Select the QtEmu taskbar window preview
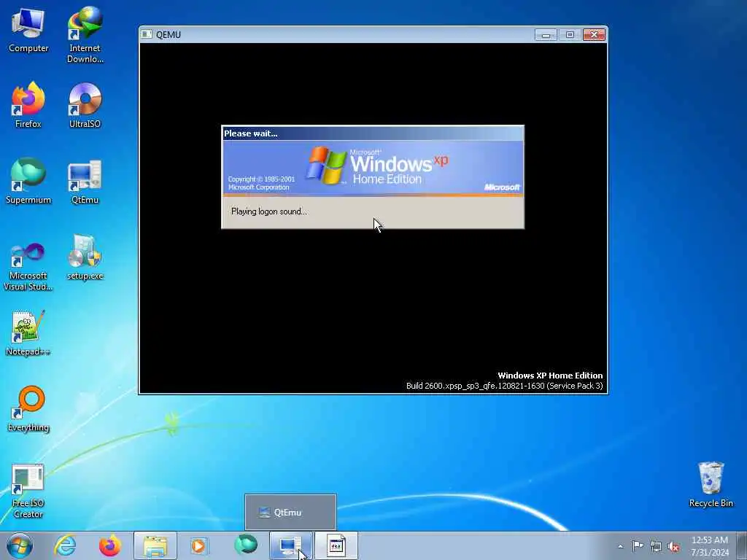747x560 pixels. pos(290,513)
